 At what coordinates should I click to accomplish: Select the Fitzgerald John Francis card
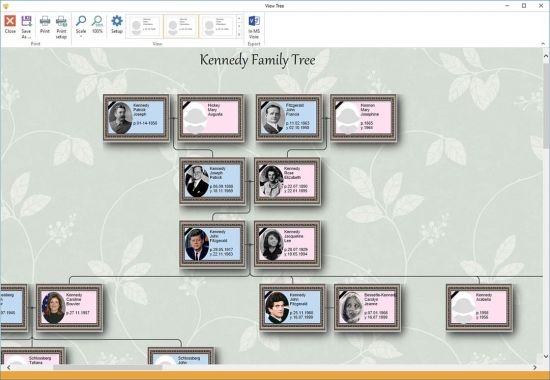click(289, 118)
